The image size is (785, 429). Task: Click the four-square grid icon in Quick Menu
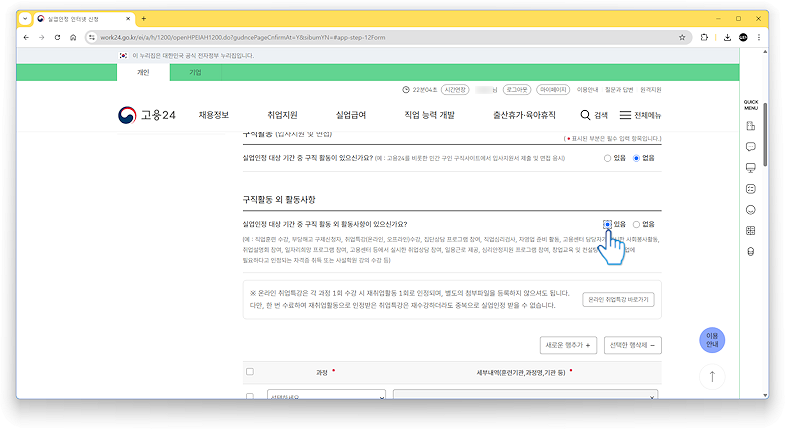click(750, 231)
